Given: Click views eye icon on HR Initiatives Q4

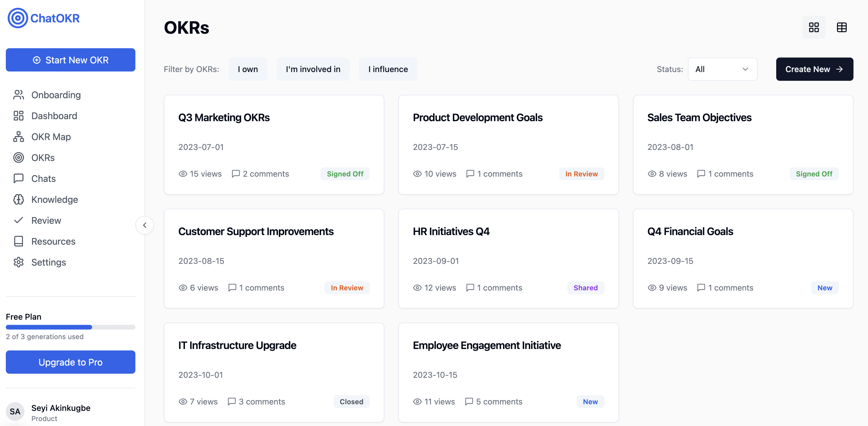Looking at the screenshot, I should click(417, 287).
